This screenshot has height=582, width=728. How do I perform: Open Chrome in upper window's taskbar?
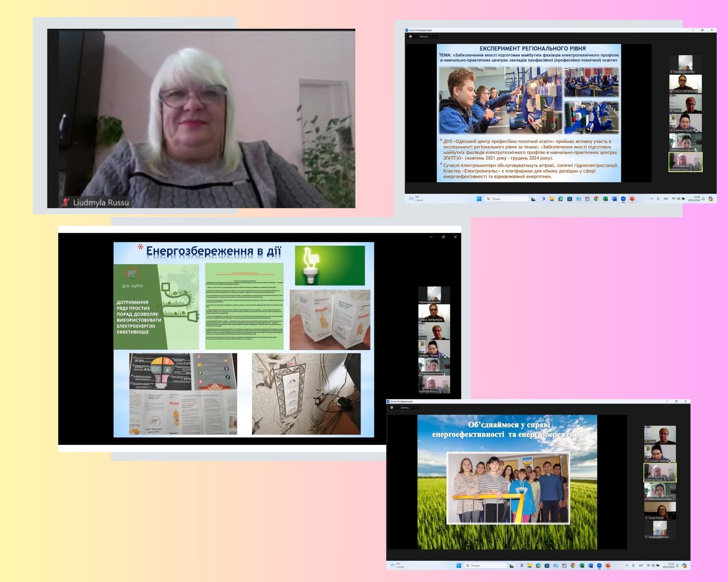tap(596, 199)
